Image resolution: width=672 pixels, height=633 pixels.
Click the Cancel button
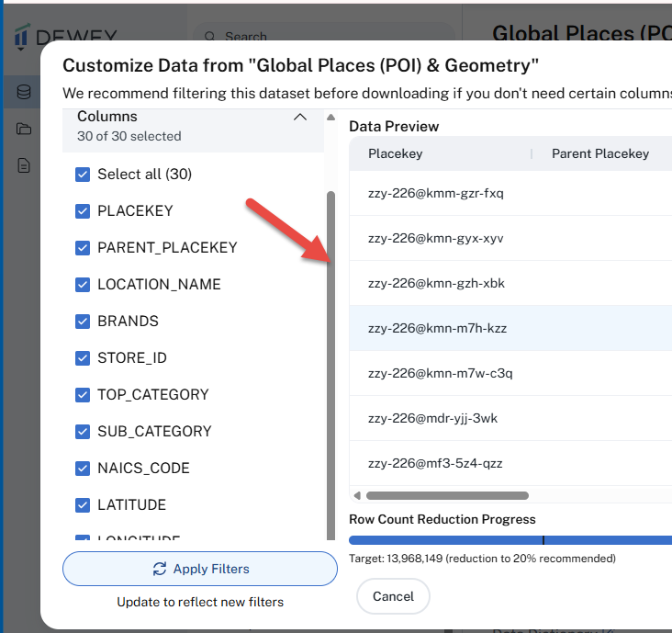coord(393,596)
